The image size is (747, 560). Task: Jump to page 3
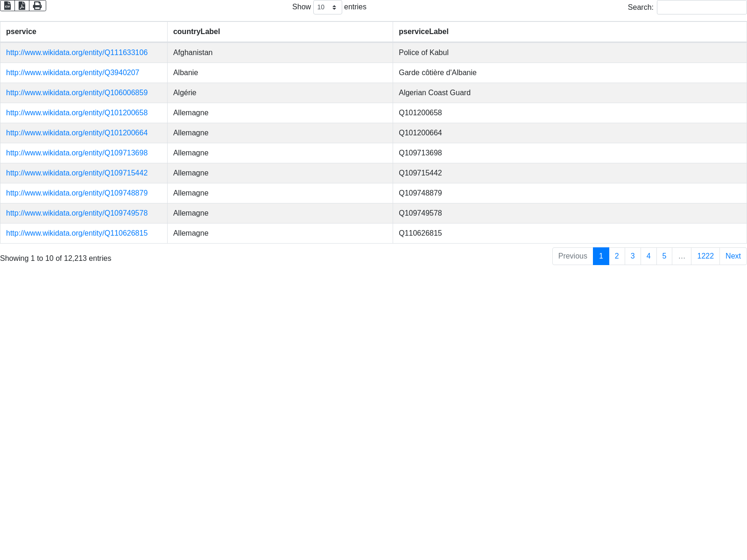[x=633, y=256]
